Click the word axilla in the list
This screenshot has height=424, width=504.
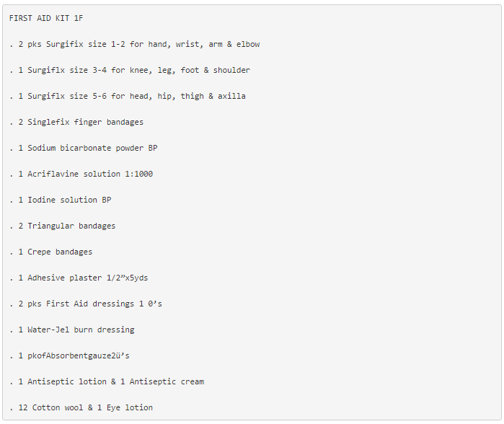[x=231, y=97]
